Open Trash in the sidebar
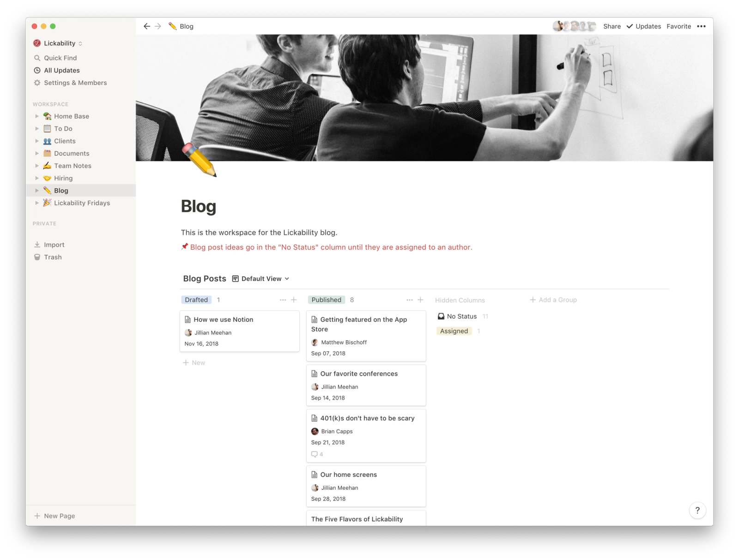The width and height of the screenshot is (739, 560). (x=81, y=257)
